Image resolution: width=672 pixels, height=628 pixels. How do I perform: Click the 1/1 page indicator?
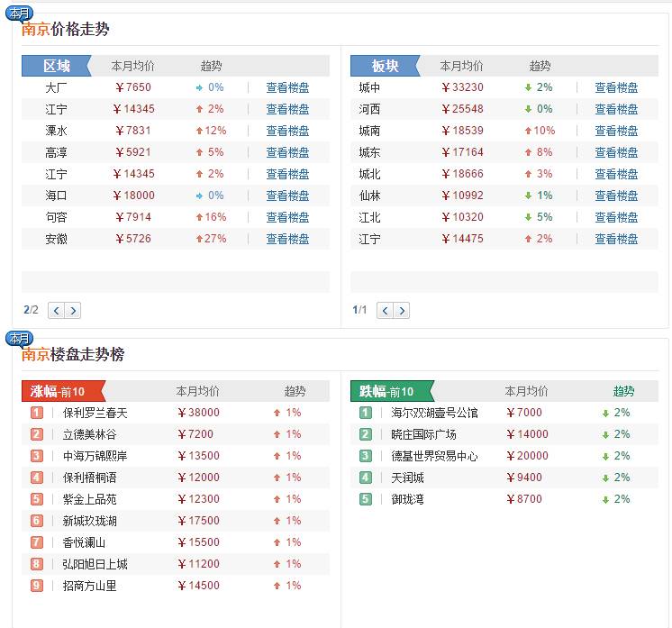click(x=359, y=310)
